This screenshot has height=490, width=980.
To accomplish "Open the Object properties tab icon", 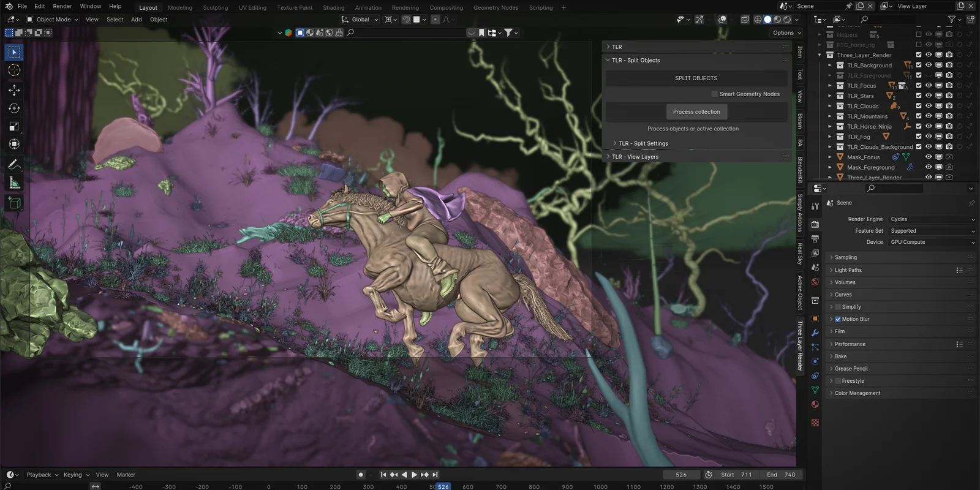I will coord(815,318).
